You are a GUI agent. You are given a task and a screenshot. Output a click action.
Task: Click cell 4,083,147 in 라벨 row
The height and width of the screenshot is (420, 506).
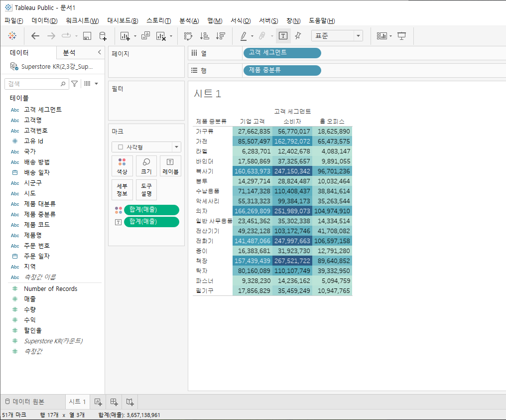[332, 151]
